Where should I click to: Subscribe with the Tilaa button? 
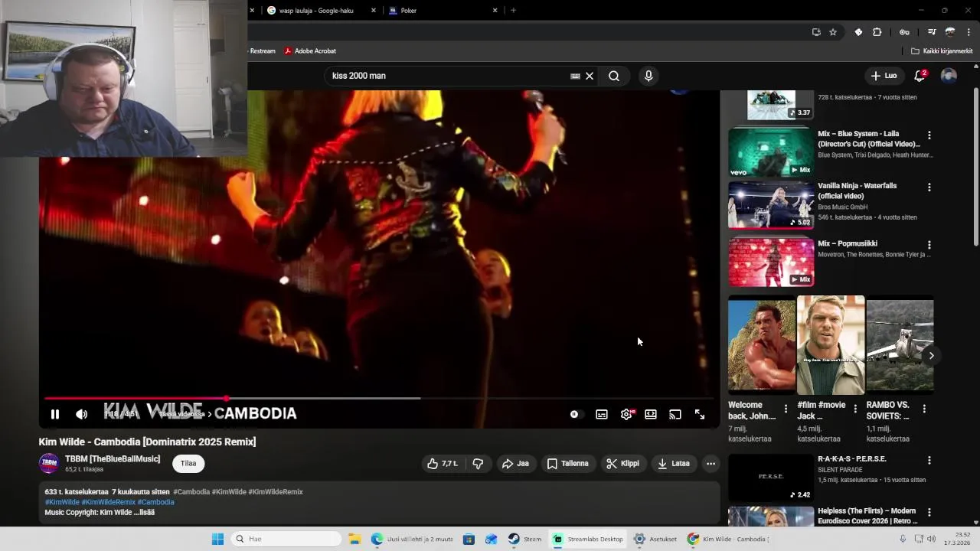(188, 463)
